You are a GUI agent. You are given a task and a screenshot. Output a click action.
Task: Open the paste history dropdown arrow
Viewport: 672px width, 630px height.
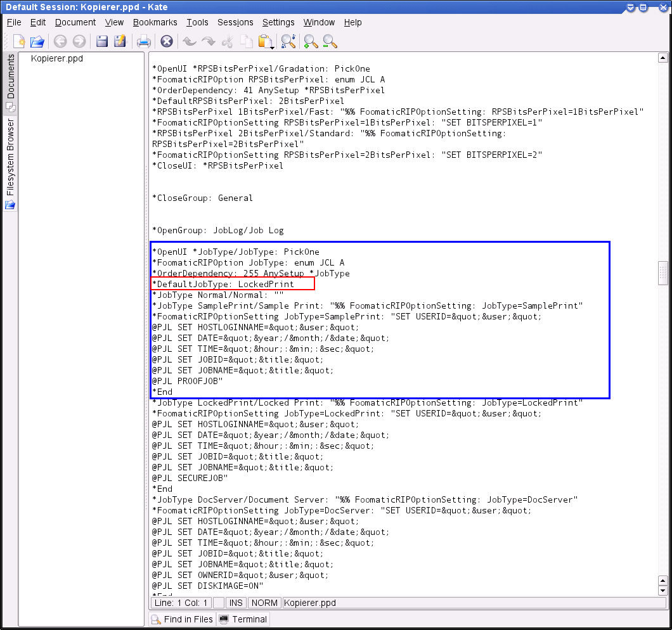(272, 48)
